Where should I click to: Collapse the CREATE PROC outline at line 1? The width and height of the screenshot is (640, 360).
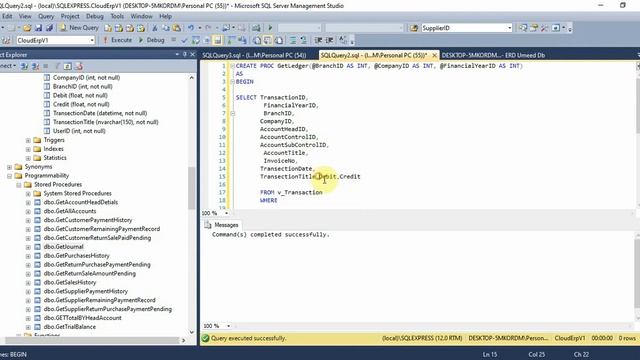coord(232,66)
